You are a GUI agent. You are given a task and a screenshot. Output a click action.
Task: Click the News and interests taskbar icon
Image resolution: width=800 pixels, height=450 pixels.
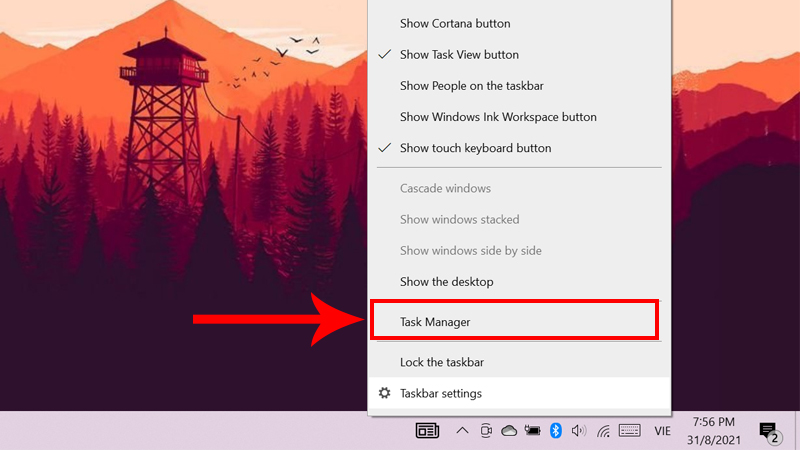point(427,431)
